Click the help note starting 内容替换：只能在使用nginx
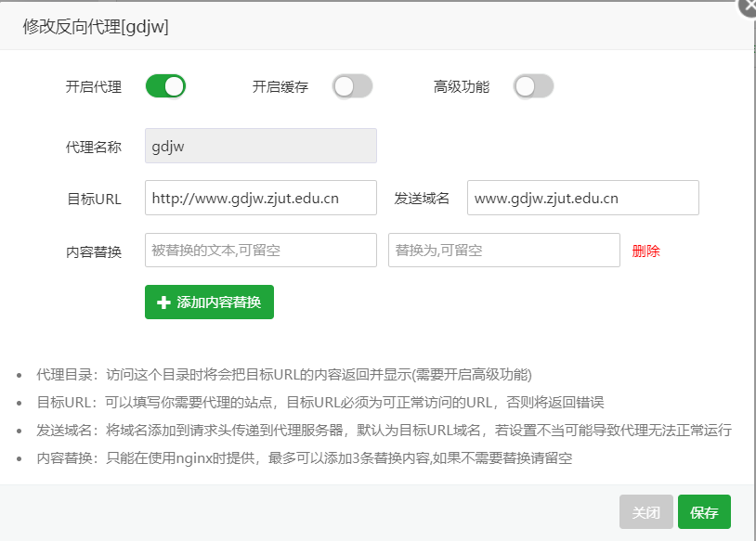This screenshot has height=541, width=756. 305,457
